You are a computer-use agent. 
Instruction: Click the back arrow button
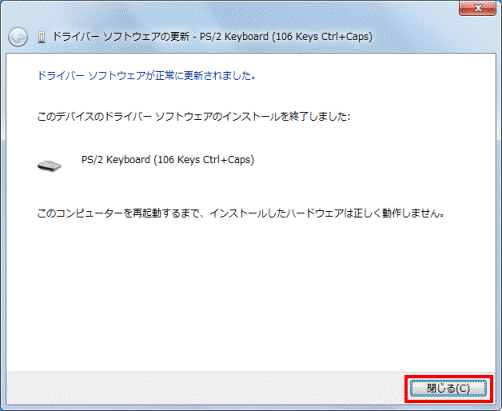[x=18, y=37]
